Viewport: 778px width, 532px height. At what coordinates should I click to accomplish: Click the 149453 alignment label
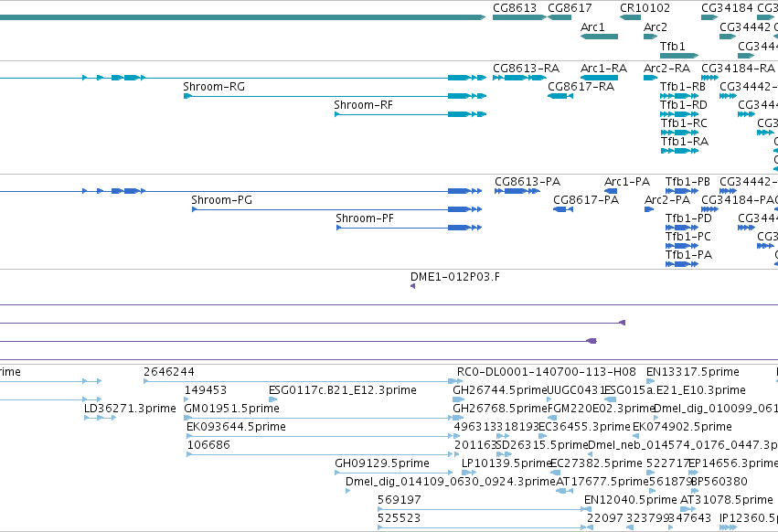[206, 390]
